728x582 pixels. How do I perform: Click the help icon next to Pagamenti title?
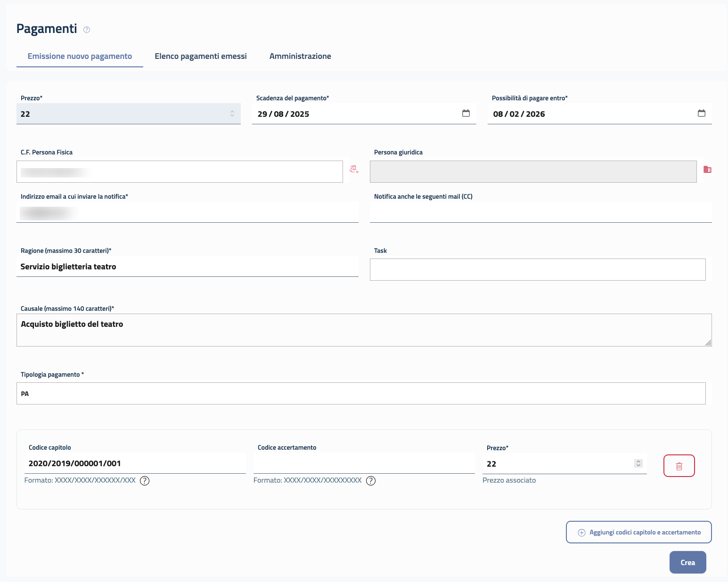(87, 30)
